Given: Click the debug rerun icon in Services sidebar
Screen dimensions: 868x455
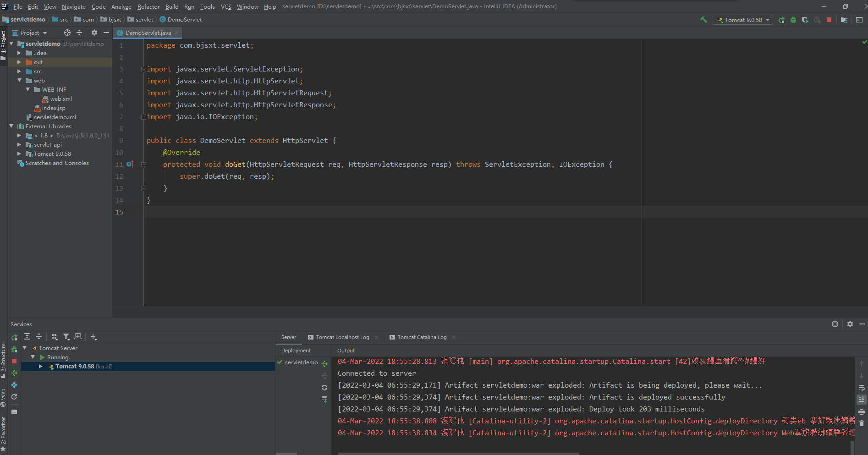Looking at the screenshot, I should 14,349.
